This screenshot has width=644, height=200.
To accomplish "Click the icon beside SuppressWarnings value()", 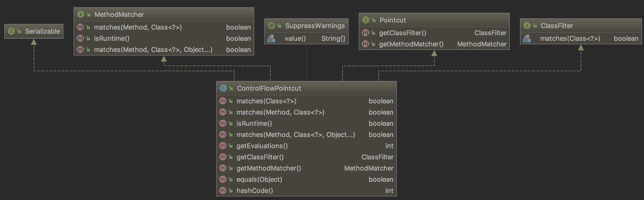I will 271,38.
